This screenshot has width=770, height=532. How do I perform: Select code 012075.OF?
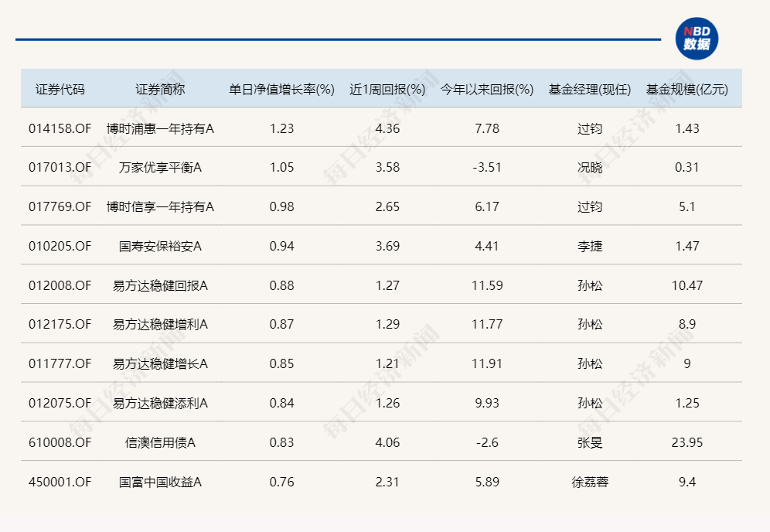click(x=60, y=403)
